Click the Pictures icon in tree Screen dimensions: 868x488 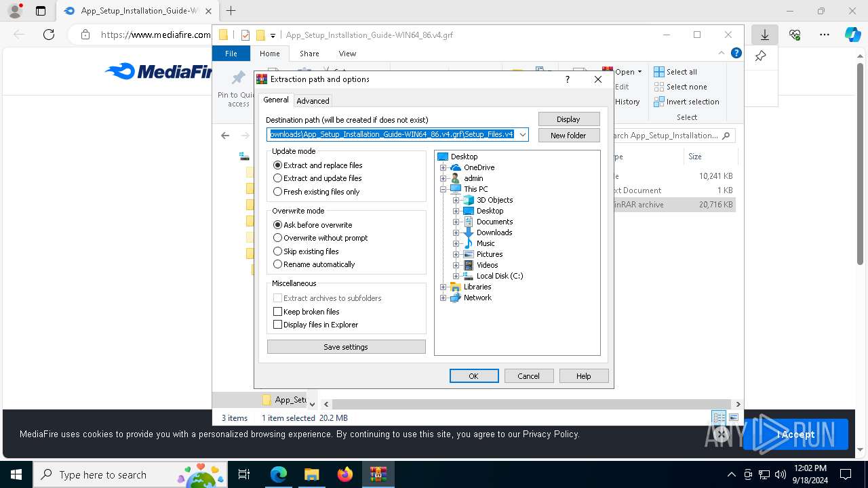(468, 254)
